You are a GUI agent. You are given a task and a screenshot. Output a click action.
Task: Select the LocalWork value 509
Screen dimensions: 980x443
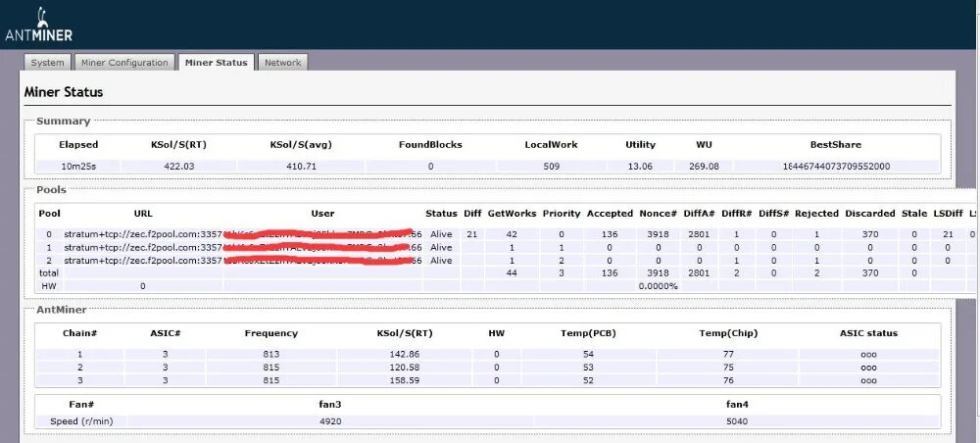point(551,167)
